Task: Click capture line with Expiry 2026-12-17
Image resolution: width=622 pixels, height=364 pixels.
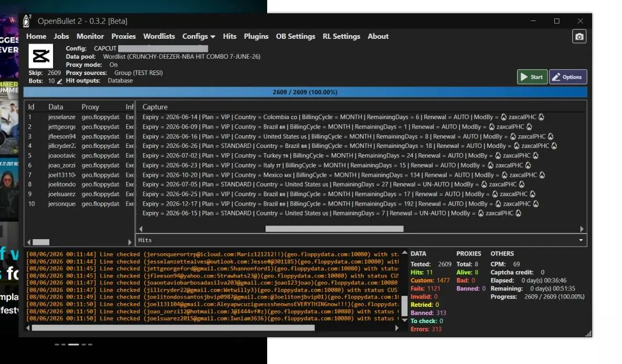Action: [x=340, y=204]
